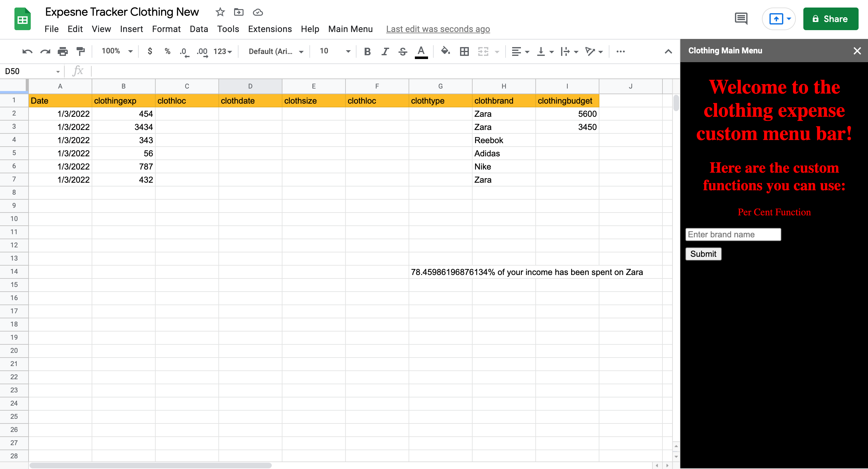The height and width of the screenshot is (469, 868).
Task: Toggle italic formatting
Action: click(385, 51)
